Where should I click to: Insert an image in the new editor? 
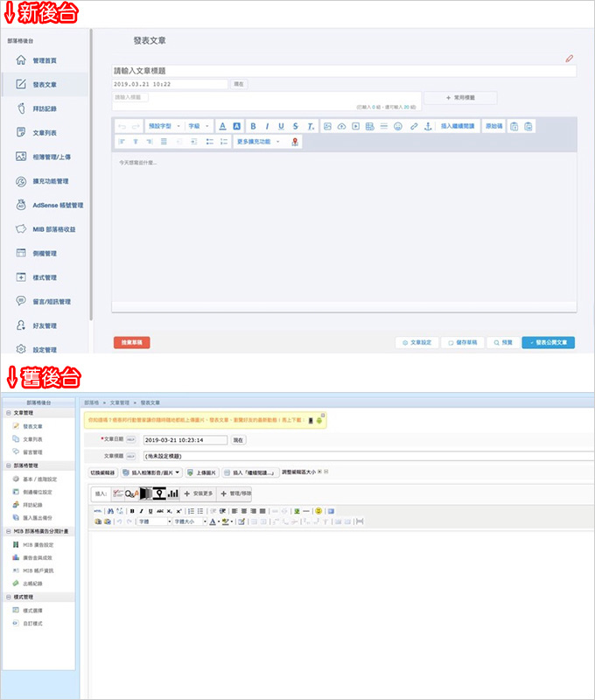[327, 126]
